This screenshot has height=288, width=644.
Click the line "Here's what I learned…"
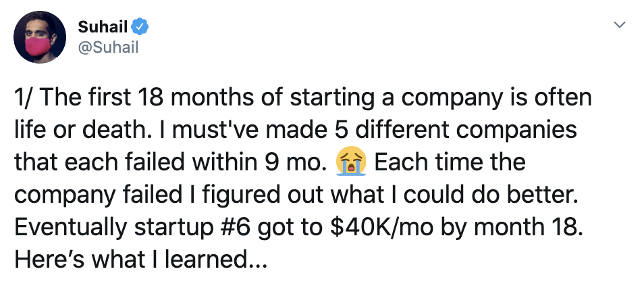pos(141,259)
